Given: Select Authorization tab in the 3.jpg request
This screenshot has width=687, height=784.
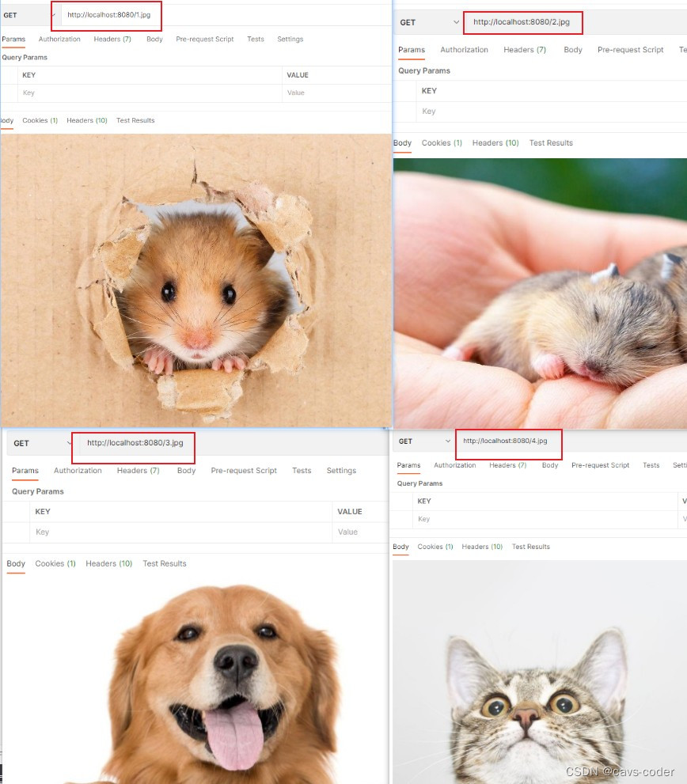Looking at the screenshot, I should pyautogui.click(x=78, y=471).
